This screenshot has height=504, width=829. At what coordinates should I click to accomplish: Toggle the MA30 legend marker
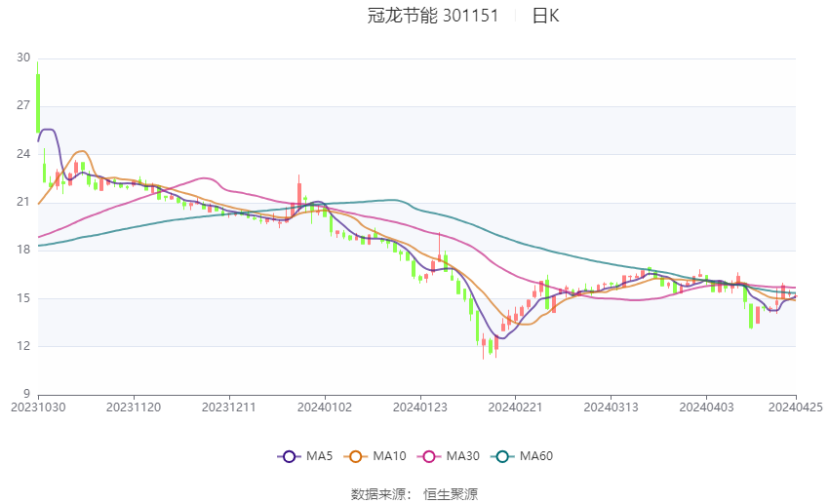tap(429, 456)
